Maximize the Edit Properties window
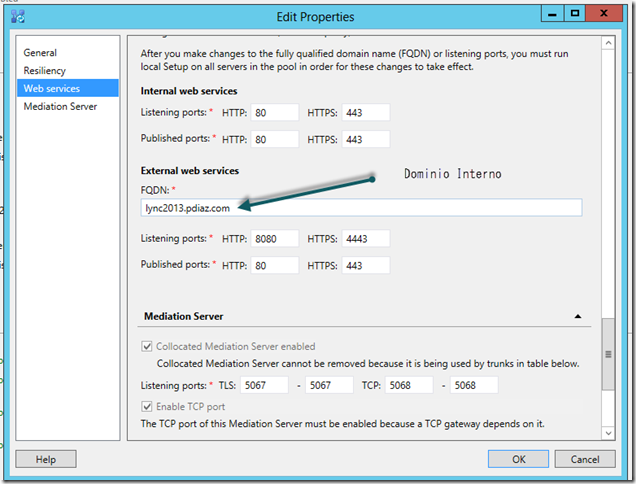The height and width of the screenshot is (484, 636). [x=575, y=14]
